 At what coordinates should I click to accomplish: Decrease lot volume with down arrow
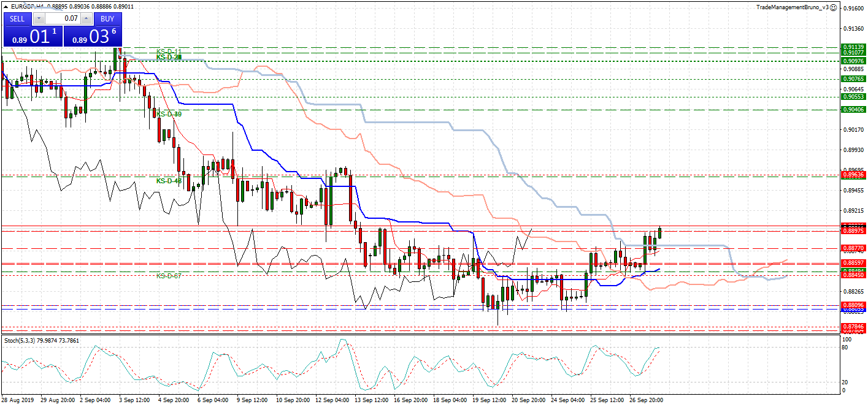tap(39, 18)
